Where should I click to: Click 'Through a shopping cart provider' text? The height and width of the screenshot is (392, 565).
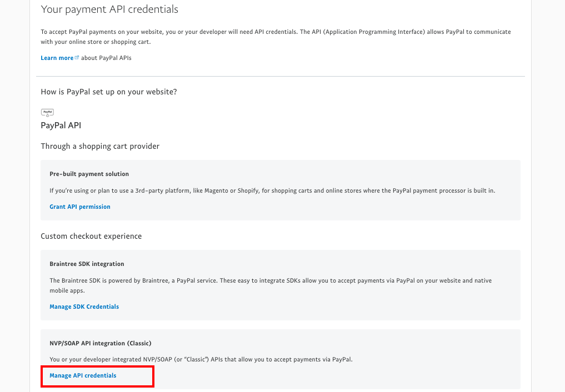(x=100, y=146)
